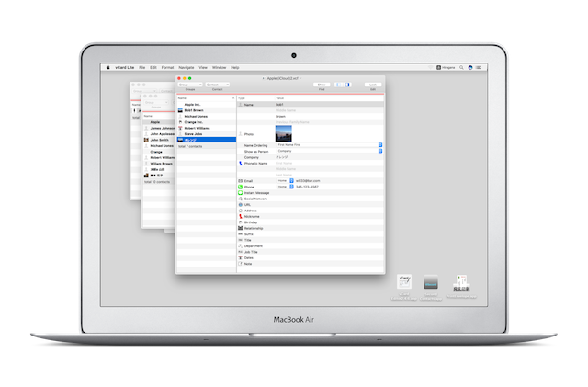The width and height of the screenshot is (588, 387).
Task: Open the Apple menu
Action: coord(108,68)
